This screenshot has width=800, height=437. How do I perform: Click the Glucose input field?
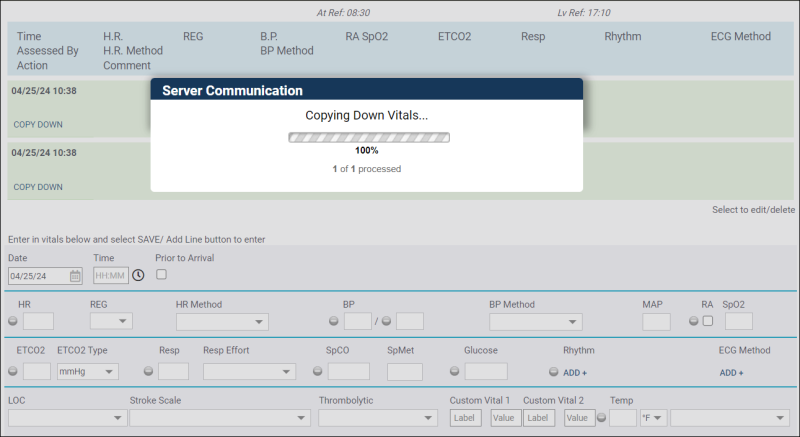click(486, 371)
